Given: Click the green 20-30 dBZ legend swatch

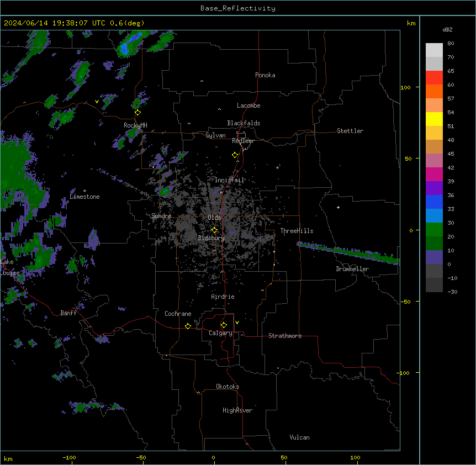Looking at the screenshot, I should [434, 230].
